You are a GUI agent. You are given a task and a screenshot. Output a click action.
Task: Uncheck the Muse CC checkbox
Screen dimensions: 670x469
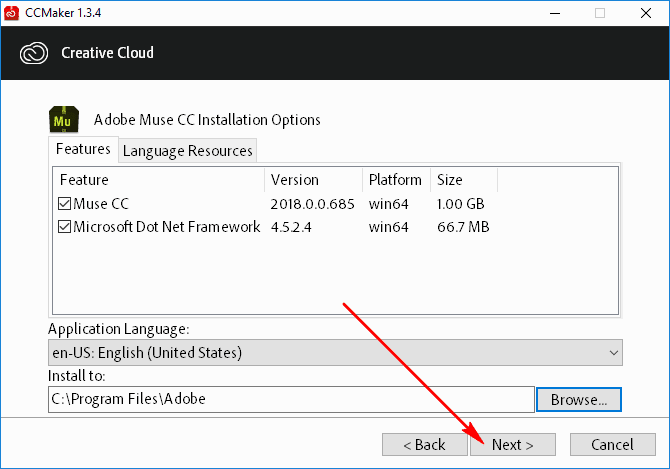(x=64, y=203)
